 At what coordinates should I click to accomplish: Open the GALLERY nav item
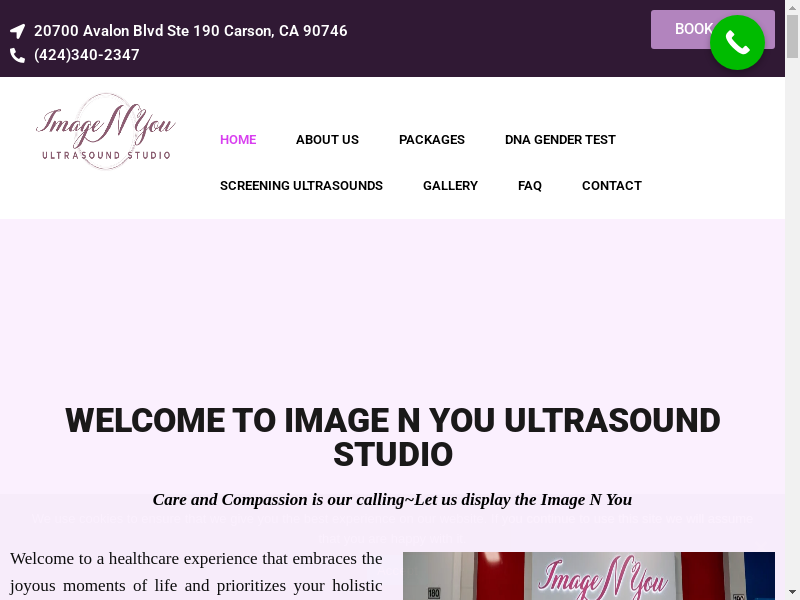[450, 186]
